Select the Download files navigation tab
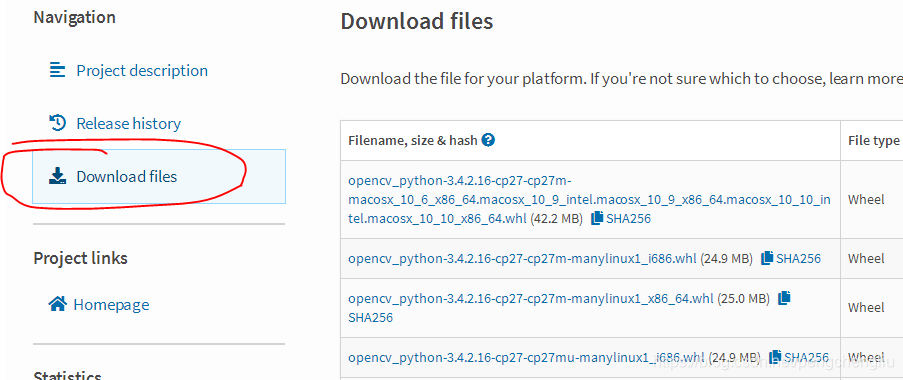 pos(159,176)
